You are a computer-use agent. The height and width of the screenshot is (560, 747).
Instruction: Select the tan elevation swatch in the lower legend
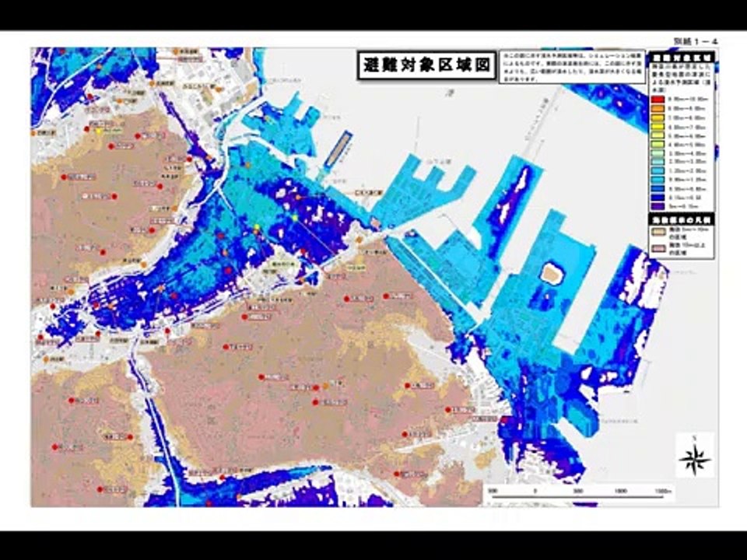pyautogui.click(x=659, y=232)
